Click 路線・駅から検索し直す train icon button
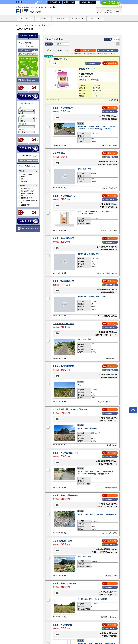 point(28,229)
